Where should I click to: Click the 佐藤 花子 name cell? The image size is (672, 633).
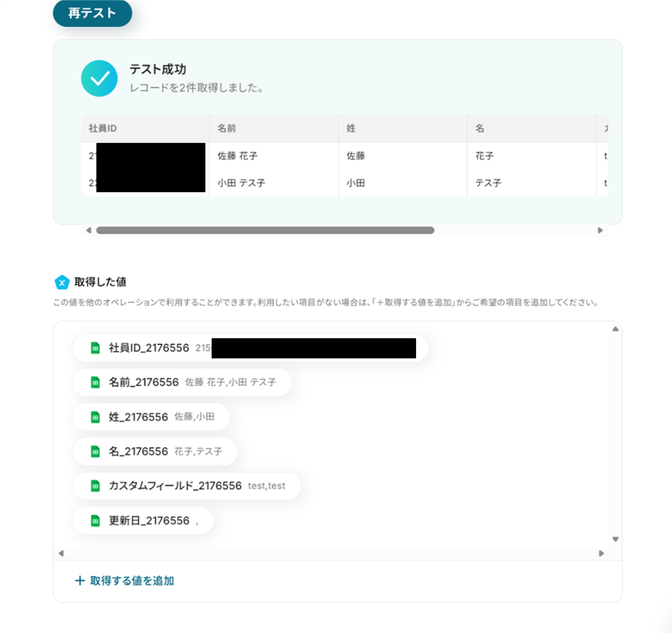(x=237, y=156)
